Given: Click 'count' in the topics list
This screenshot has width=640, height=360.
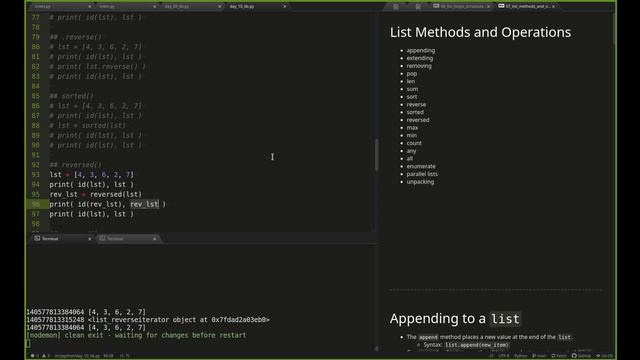Looking at the screenshot, I should pyautogui.click(x=414, y=143).
